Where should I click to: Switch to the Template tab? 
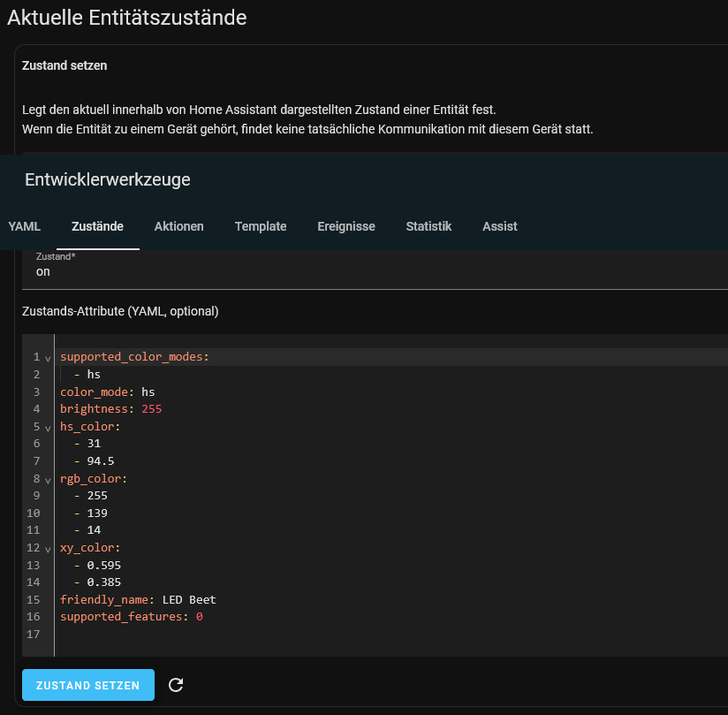(261, 226)
